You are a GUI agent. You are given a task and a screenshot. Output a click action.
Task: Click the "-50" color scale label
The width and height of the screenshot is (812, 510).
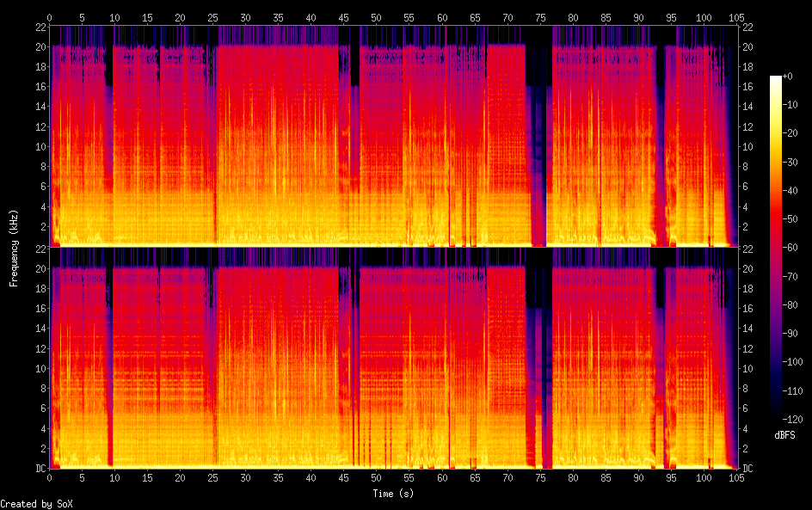coord(790,219)
